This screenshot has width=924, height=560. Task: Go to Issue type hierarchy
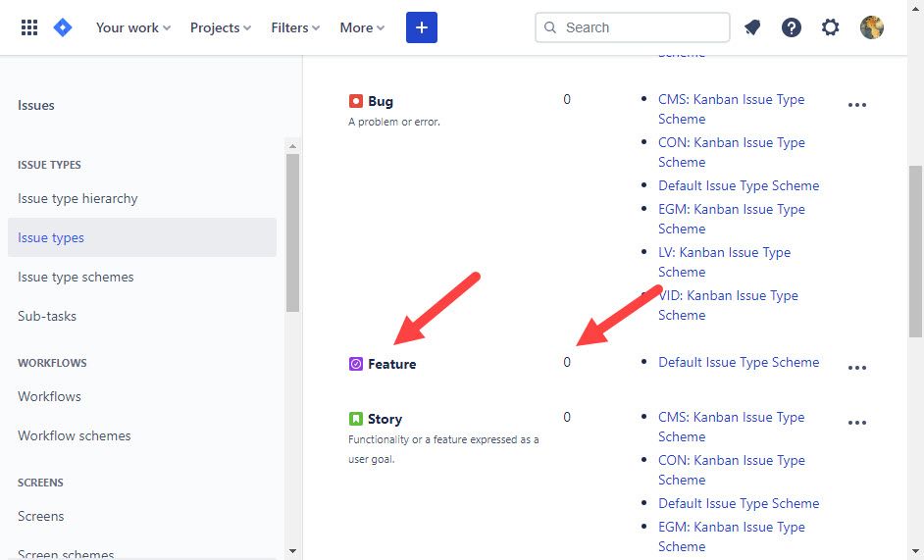pyautogui.click(x=77, y=198)
